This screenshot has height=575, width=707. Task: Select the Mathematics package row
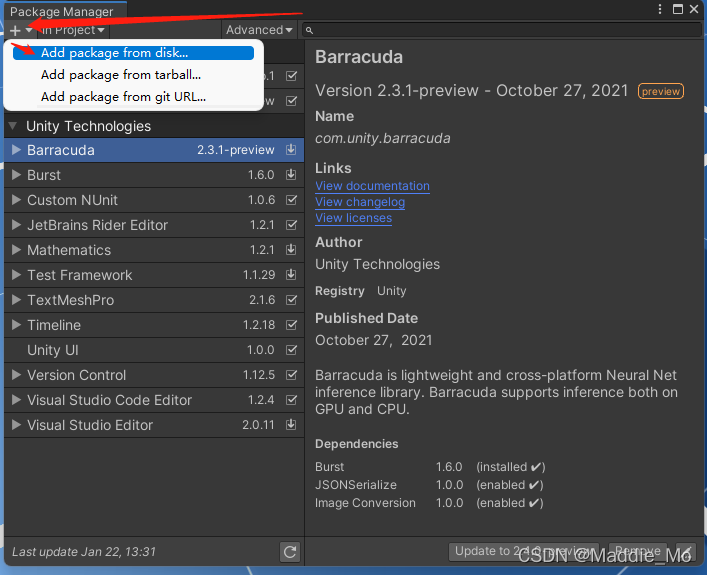click(x=154, y=250)
